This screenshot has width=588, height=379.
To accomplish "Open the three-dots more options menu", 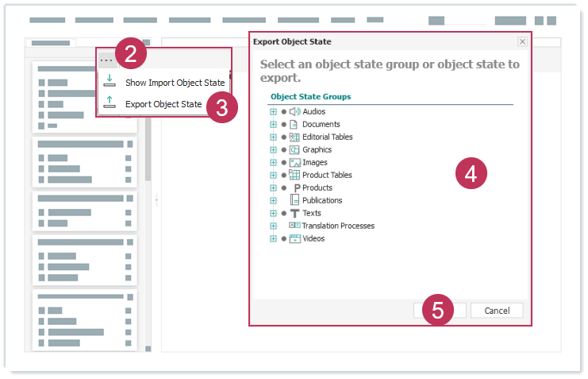I will (106, 60).
